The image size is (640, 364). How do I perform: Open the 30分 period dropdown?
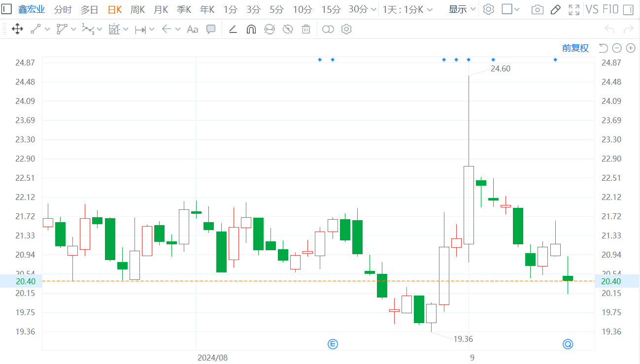[x=363, y=9]
